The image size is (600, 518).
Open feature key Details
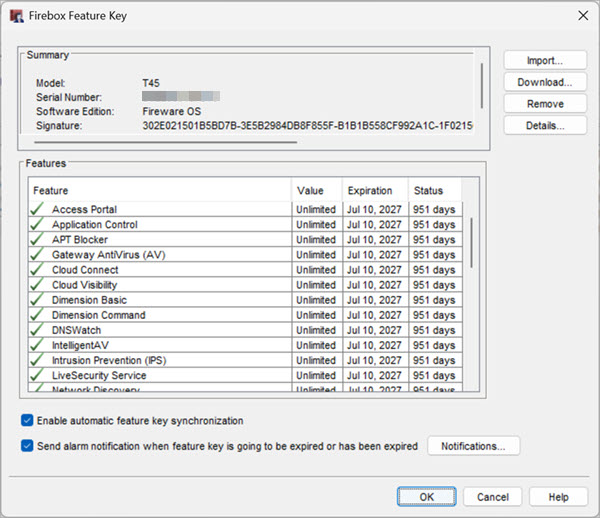pos(544,126)
